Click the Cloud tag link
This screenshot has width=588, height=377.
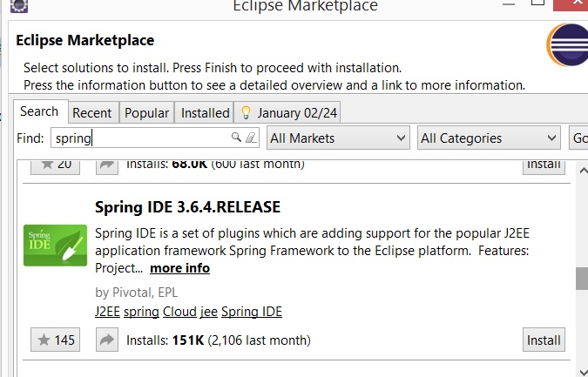coord(179,312)
